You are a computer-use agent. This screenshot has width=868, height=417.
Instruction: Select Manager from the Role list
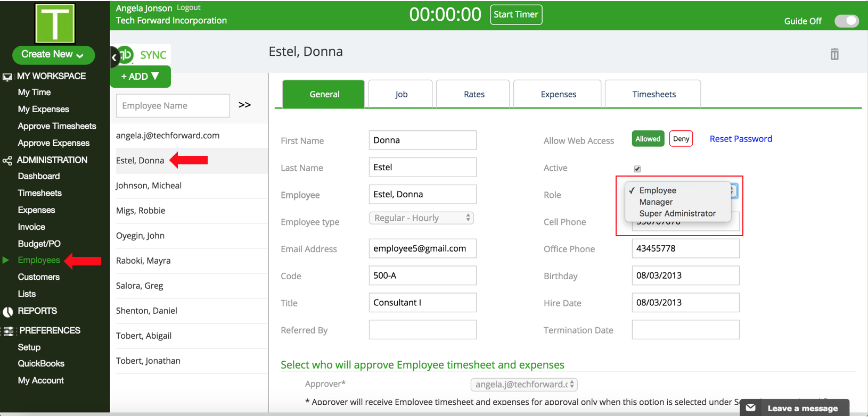coord(656,202)
